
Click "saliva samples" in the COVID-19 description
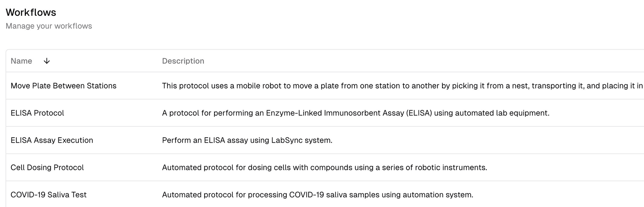(353, 195)
